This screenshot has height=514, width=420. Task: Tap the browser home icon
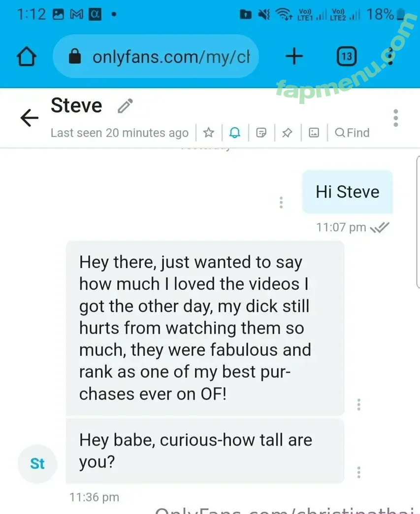point(27,56)
